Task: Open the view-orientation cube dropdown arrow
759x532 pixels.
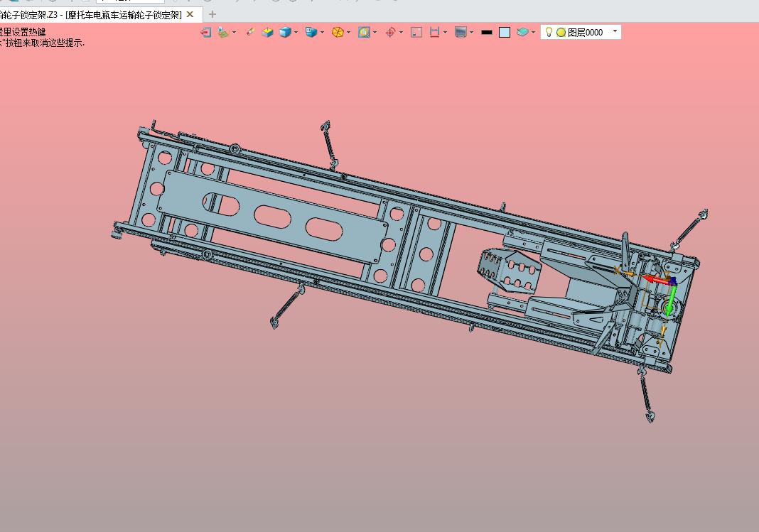Action: pos(322,33)
